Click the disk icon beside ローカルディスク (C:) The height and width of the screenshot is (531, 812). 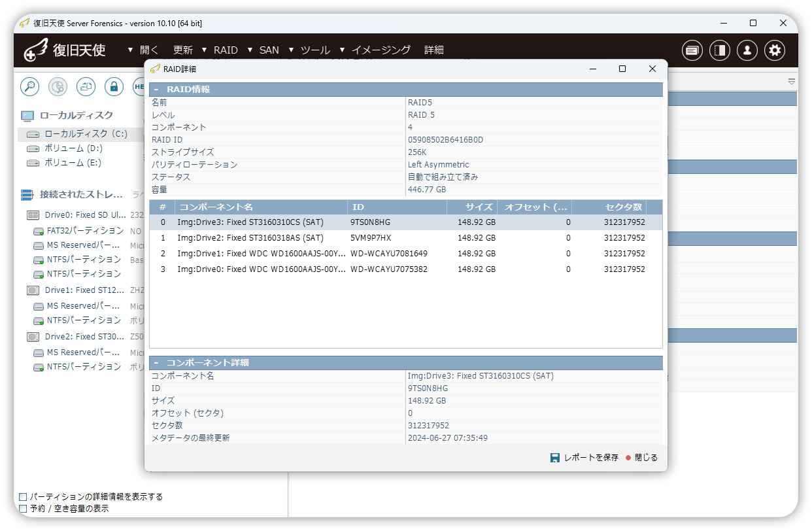pos(33,134)
